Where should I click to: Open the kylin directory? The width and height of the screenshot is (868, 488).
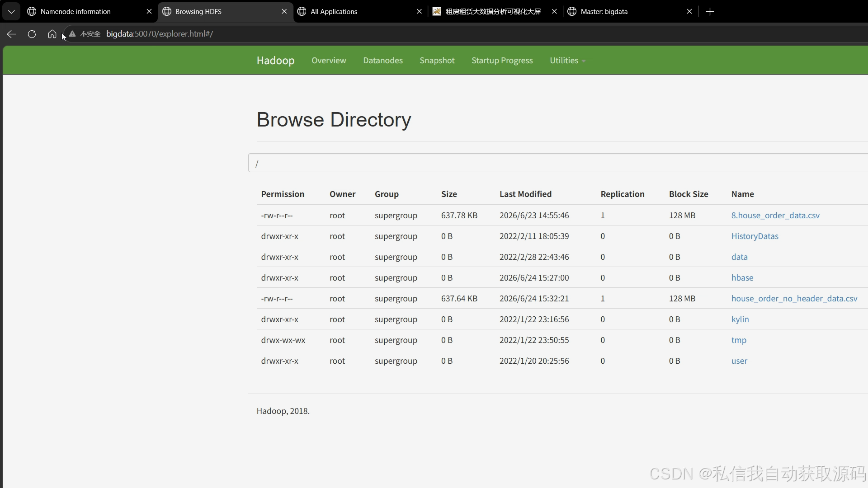pos(740,319)
